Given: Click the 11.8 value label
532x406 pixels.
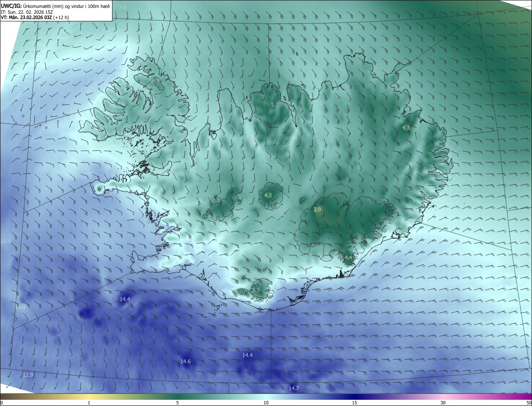Looking at the screenshot, I should [x=107, y=193].
